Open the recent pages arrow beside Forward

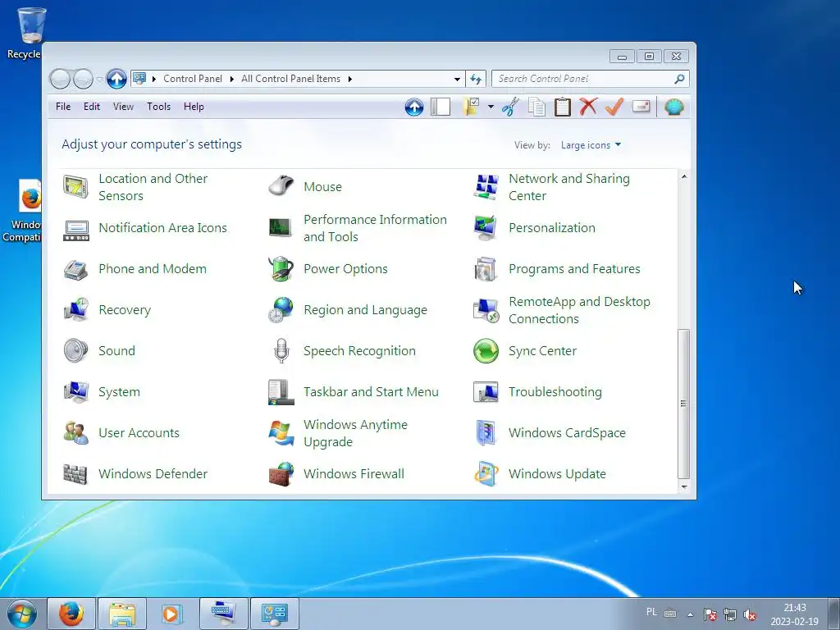click(98, 80)
